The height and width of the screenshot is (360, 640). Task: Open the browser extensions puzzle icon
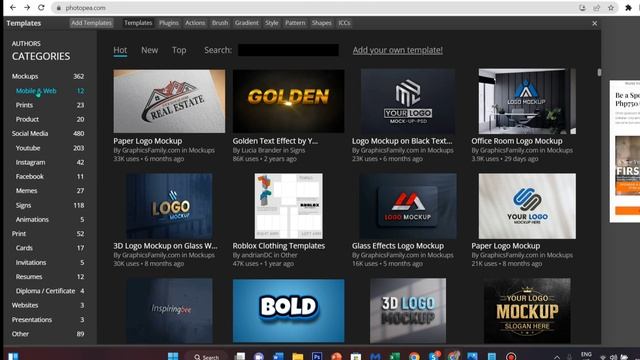(x=629, y=8)
